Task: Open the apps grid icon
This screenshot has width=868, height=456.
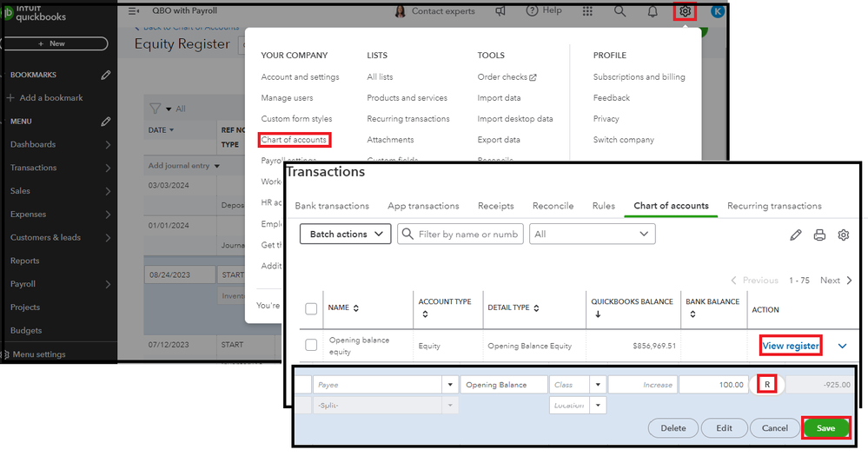Action: [587, 11]
